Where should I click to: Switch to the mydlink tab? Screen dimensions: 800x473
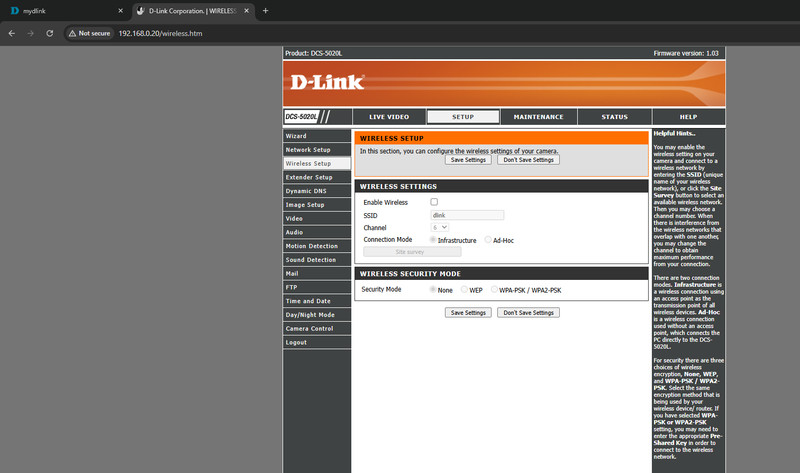pyautogui.click(x=66, y=11)
